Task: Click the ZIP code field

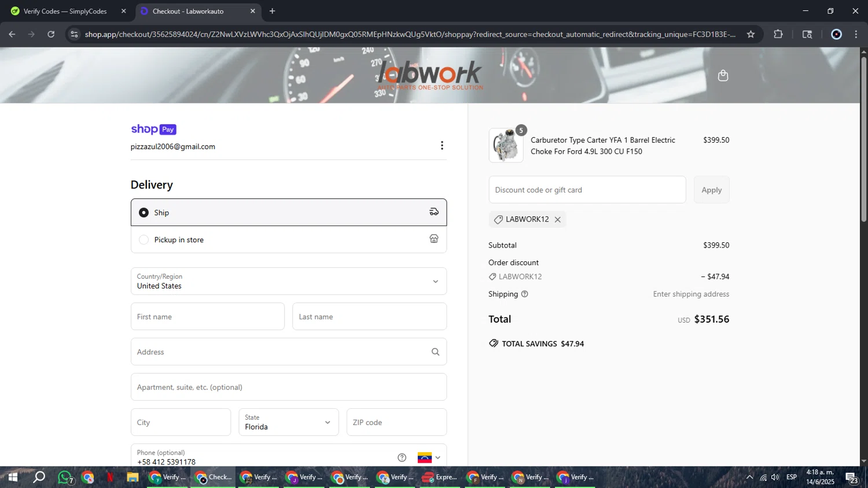Action: [396, 422]
